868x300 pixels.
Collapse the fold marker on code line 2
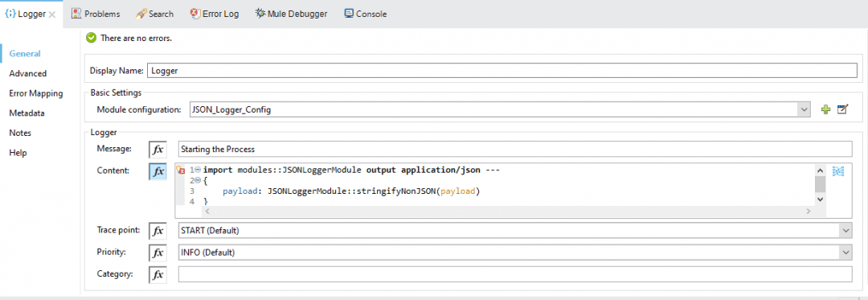point(197,180)
